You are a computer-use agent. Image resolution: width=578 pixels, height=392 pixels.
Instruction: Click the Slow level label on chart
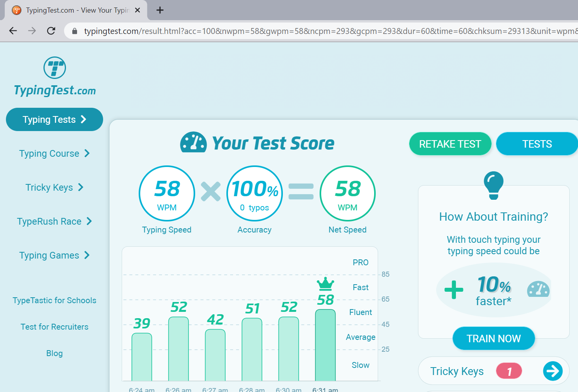pos(361,365)
